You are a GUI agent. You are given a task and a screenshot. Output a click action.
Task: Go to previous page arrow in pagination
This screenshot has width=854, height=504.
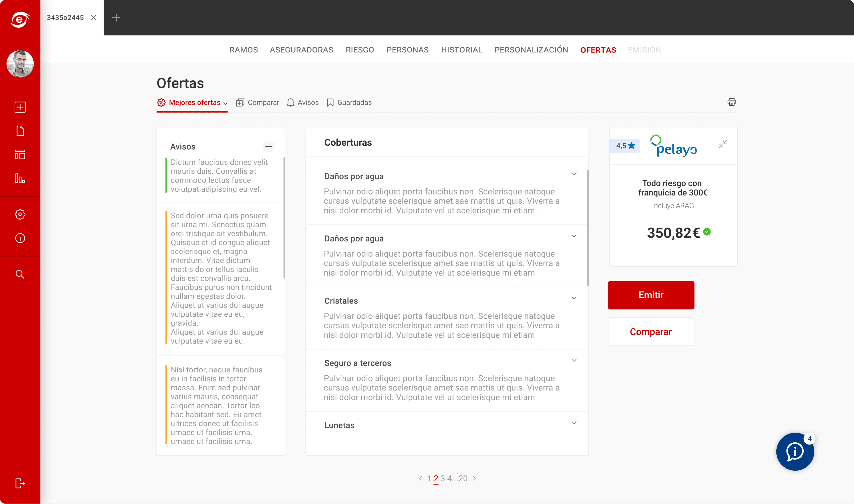(x=421, y=478)
